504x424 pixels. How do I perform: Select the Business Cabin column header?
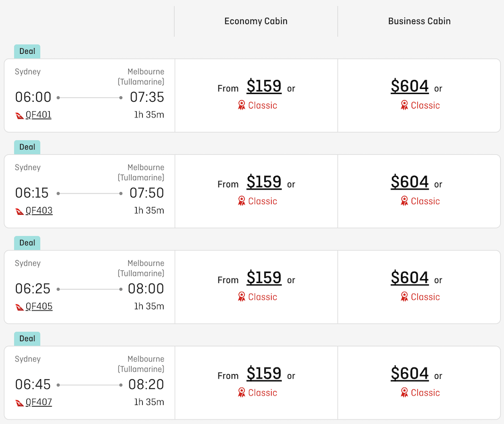coord(419,21)
